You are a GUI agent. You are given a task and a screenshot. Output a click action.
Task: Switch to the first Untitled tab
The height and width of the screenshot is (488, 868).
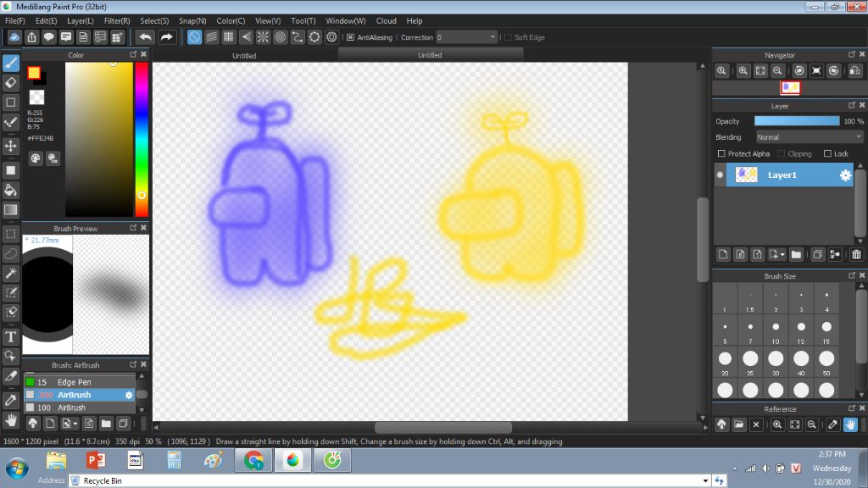point(244,55)
